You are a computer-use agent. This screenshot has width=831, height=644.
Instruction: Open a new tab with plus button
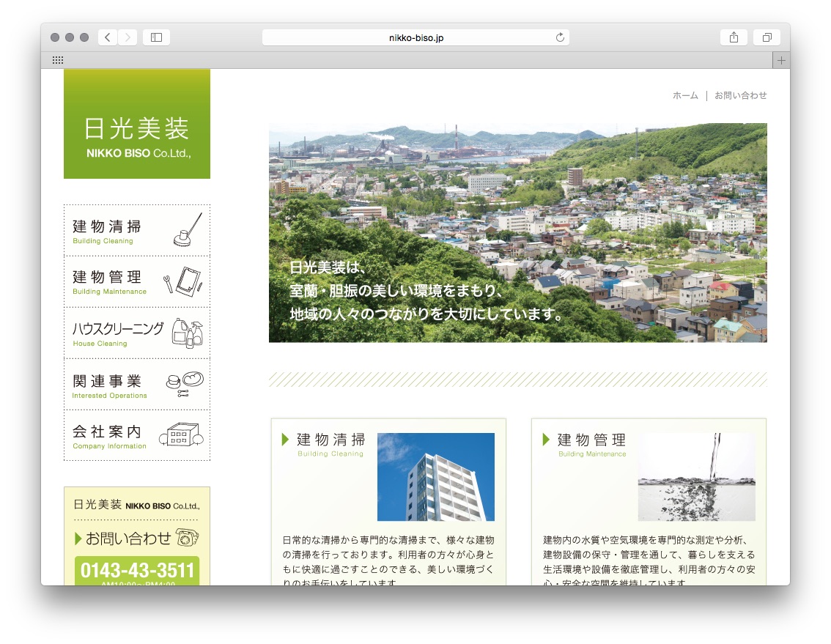[781, 61]
